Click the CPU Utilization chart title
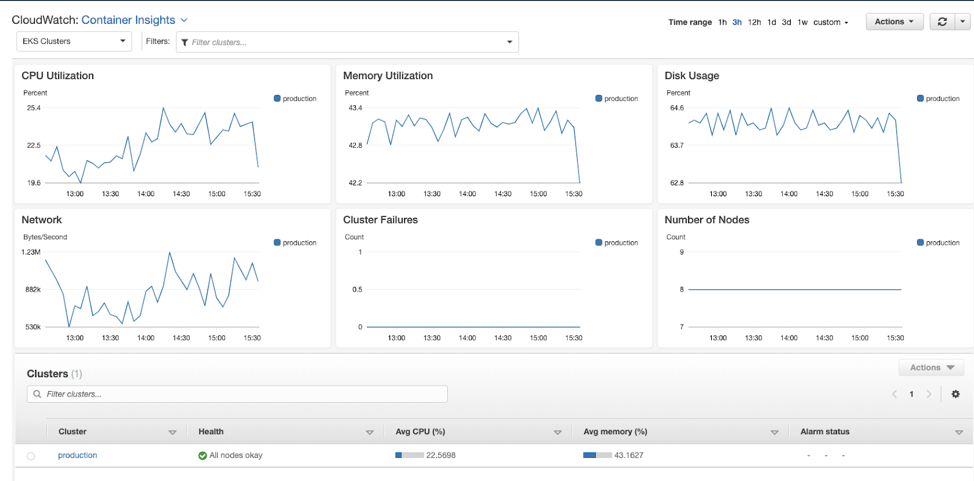The height and width of the screenshot is (481, 974). click(x=58, y=76)
